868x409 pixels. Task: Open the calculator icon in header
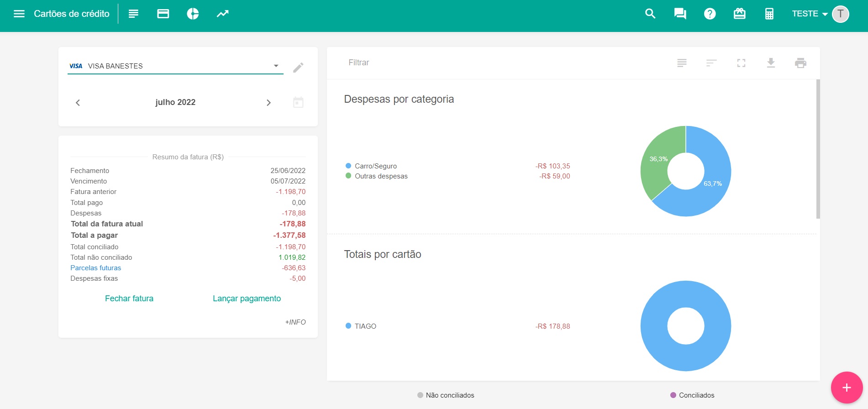click(x=769, y=14)
